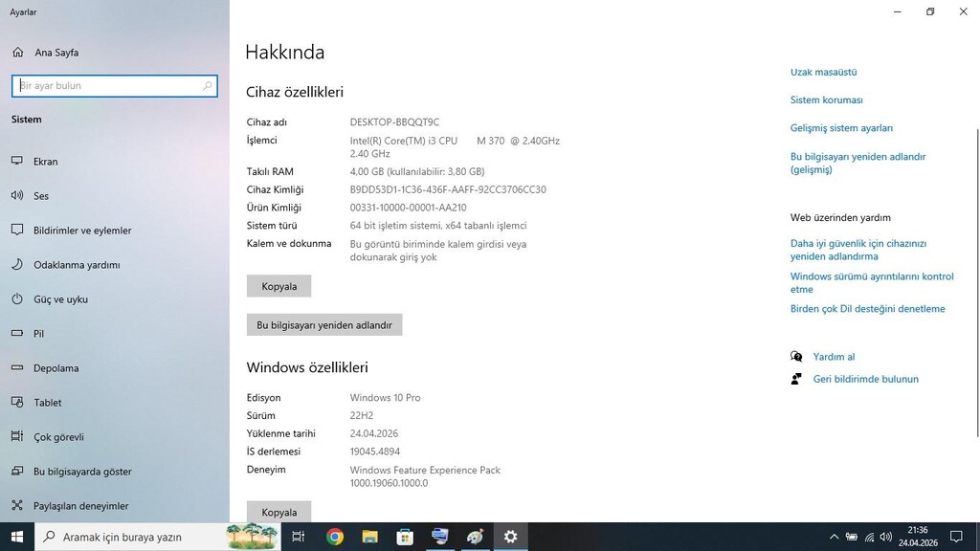Screen dimensions: 980x551
Task: Click the Güç ve uyku power icon
Action: point(17,298)
